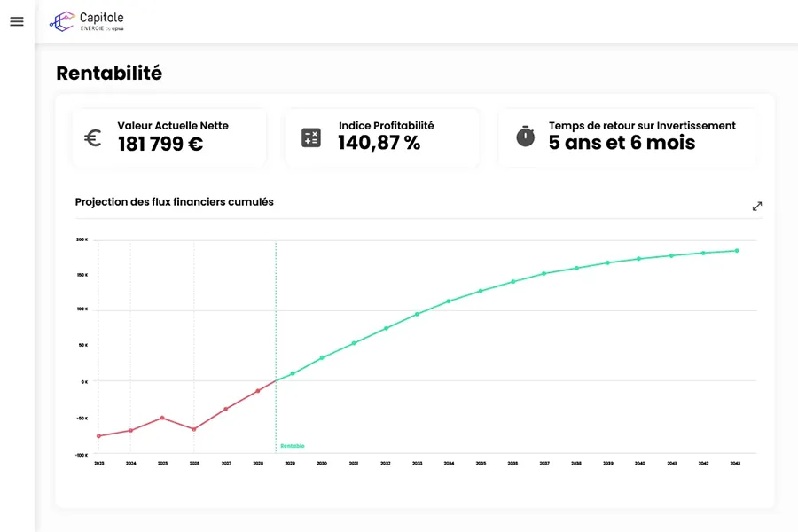Click the 2028 red data point
The height and width of the screenshot is (532, 798).
coord(258,391)
